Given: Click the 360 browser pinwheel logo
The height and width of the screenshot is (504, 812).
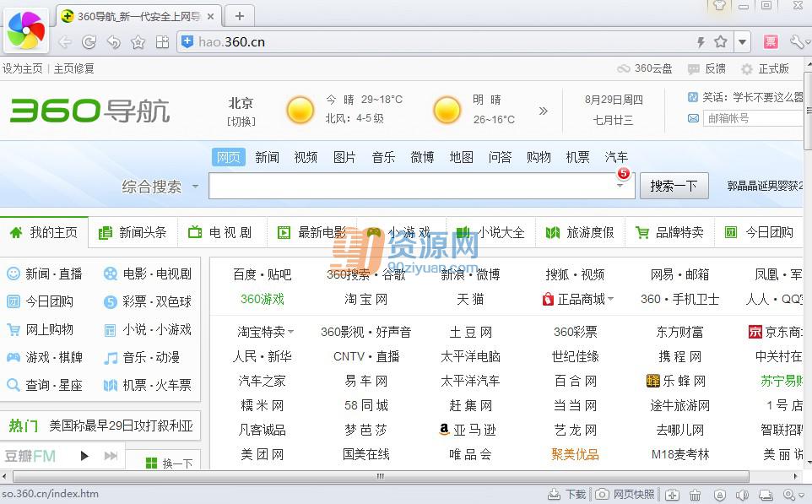Looking at the screenshot, I should pyautogui.click(x=26, y=30).
